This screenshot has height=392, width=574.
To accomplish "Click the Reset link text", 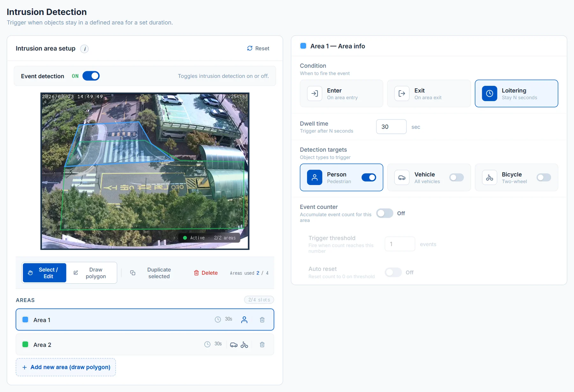I will coord(262,48).
